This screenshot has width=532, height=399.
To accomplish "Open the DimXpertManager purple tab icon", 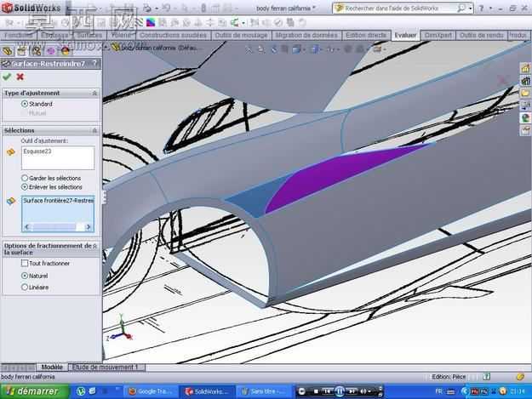I will pos(51,51).
